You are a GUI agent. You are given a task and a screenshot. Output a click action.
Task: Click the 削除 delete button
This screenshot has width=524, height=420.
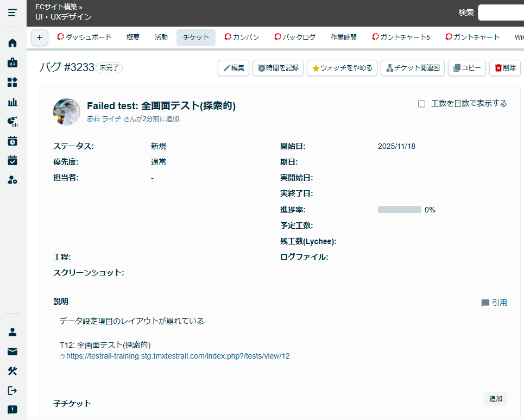(x=504, y=68)
